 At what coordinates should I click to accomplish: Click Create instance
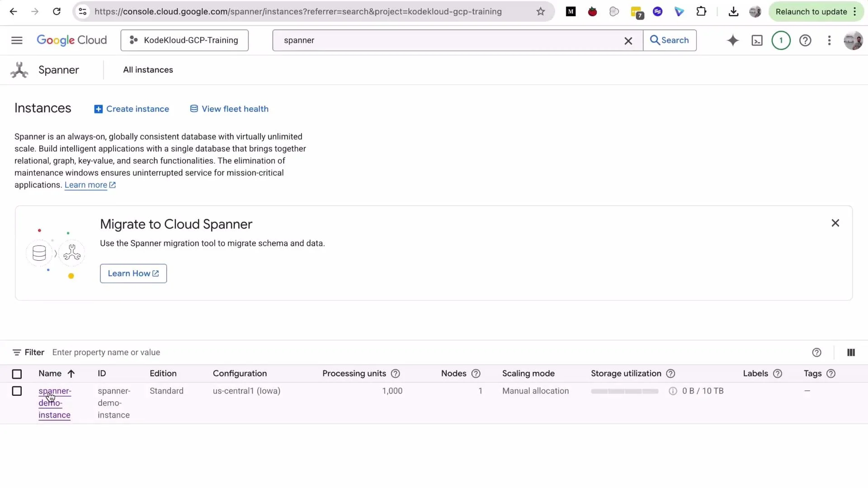(132, 109)
